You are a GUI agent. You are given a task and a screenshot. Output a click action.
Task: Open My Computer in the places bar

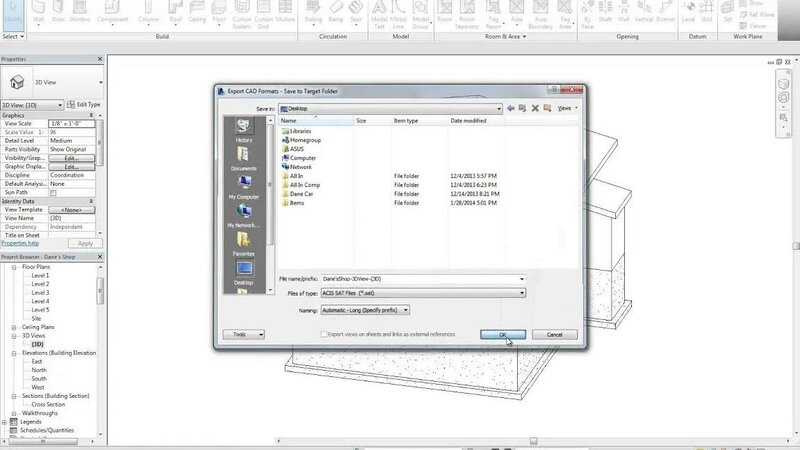[x=243, y=187]
